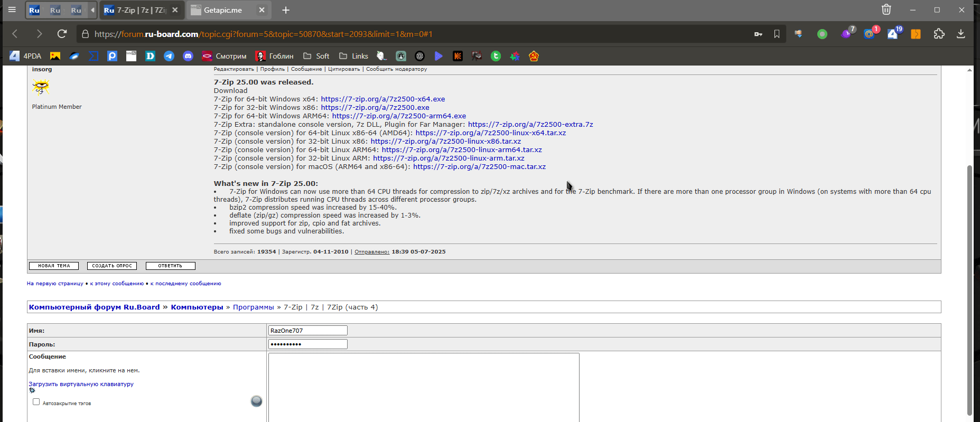
Task: Open the 7z2500-extra.7z download link
Action: click(x=530, y=124)
